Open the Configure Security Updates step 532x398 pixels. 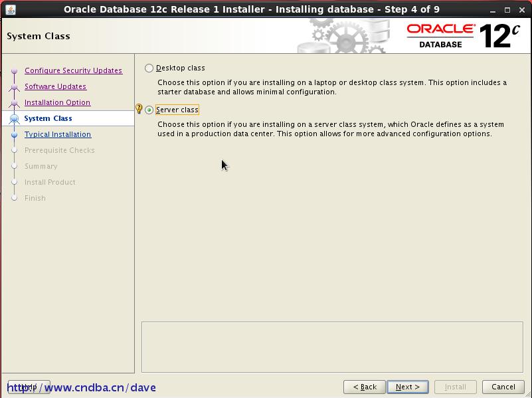(x=73, y=70)
